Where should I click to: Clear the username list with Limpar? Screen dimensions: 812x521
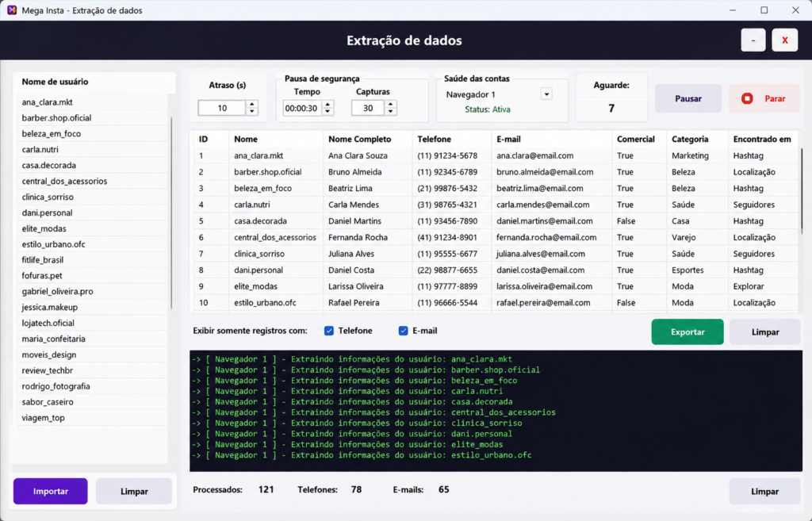tap(134, 491)
